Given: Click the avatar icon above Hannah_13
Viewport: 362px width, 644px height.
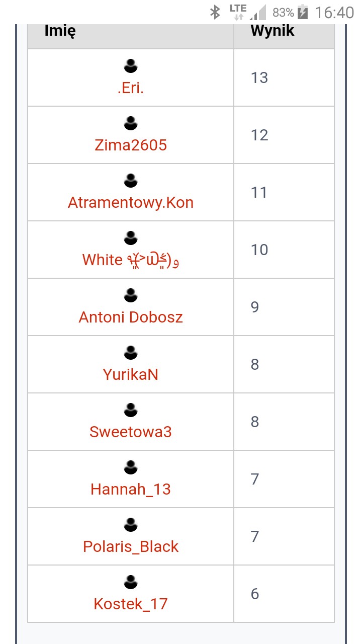Looking at the screenshot, I should click(131, 467).
